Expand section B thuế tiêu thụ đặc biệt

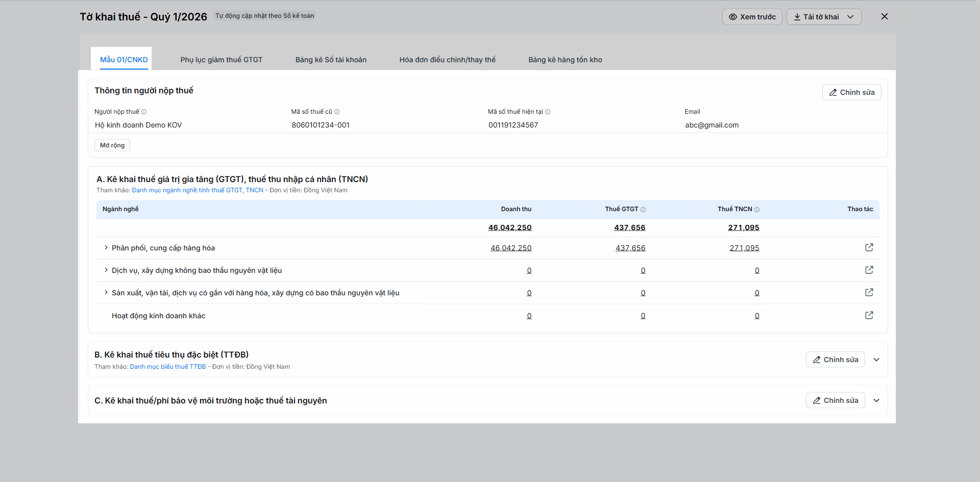876,360
